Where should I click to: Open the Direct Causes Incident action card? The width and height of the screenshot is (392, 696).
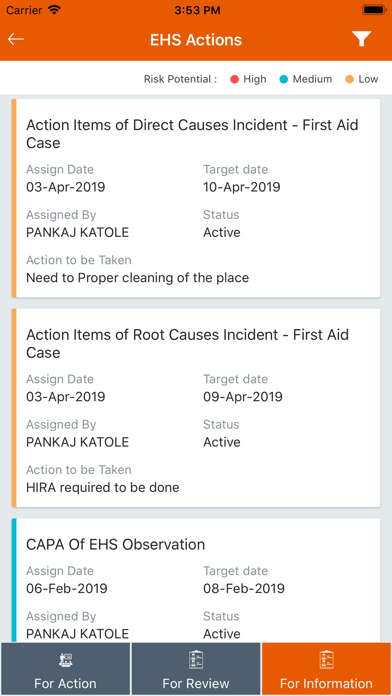click(196, 198)
